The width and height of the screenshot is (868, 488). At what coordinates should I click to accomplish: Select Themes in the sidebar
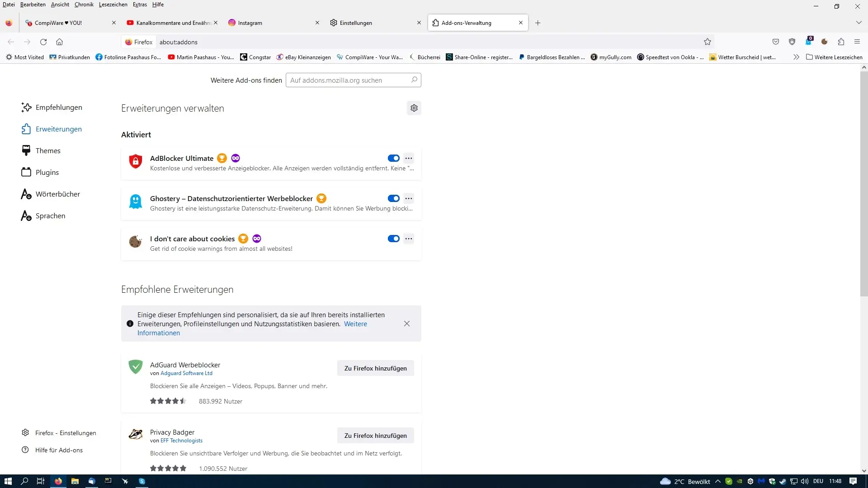tap(41, 150)
